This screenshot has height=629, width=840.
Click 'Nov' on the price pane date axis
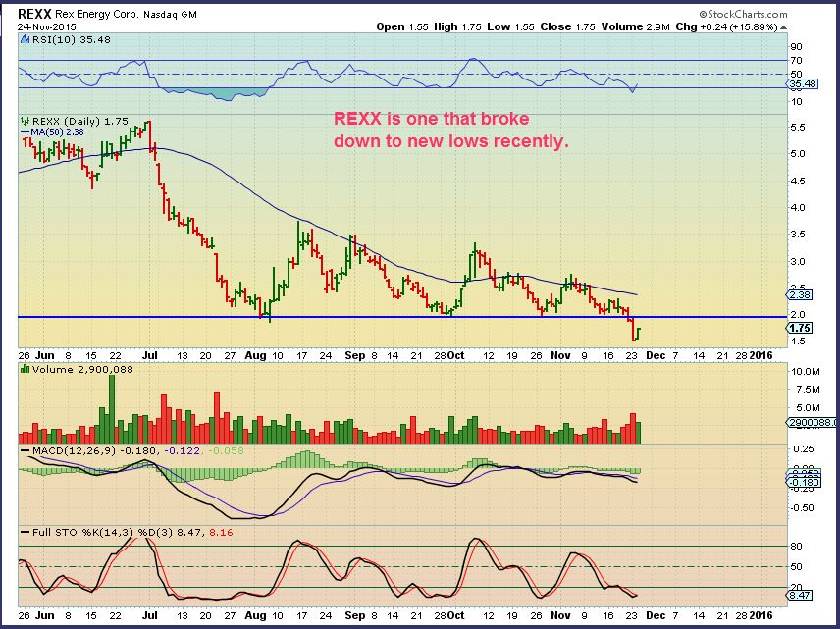point(560,356)
